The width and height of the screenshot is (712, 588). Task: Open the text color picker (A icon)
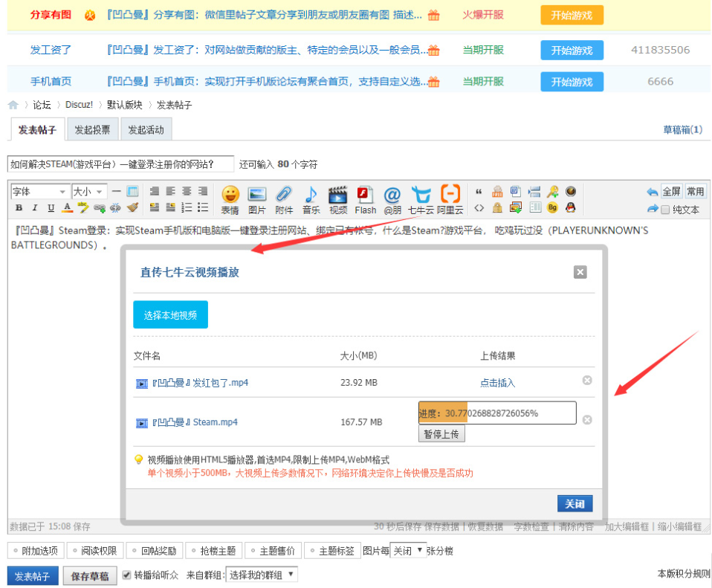tap(67, 207)
